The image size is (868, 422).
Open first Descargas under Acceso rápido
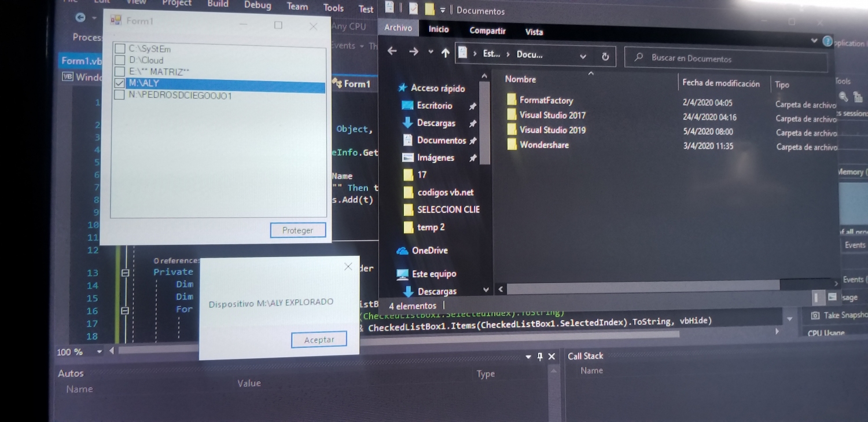tap(436, 123)
